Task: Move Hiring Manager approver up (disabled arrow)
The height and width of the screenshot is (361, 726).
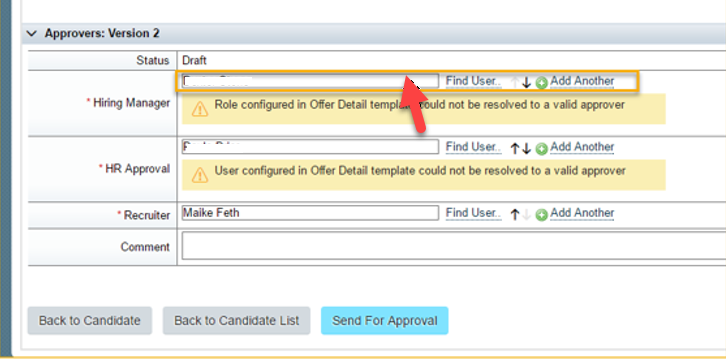Action: 514,83
